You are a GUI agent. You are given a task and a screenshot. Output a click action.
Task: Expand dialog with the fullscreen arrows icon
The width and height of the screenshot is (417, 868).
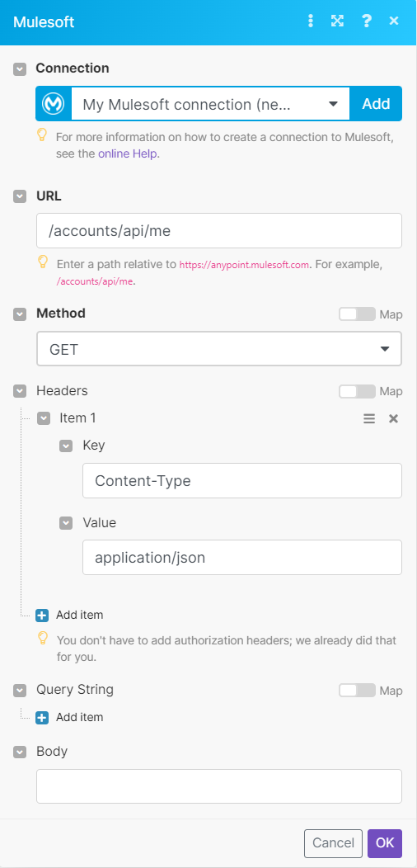click(x=337, y=21)
